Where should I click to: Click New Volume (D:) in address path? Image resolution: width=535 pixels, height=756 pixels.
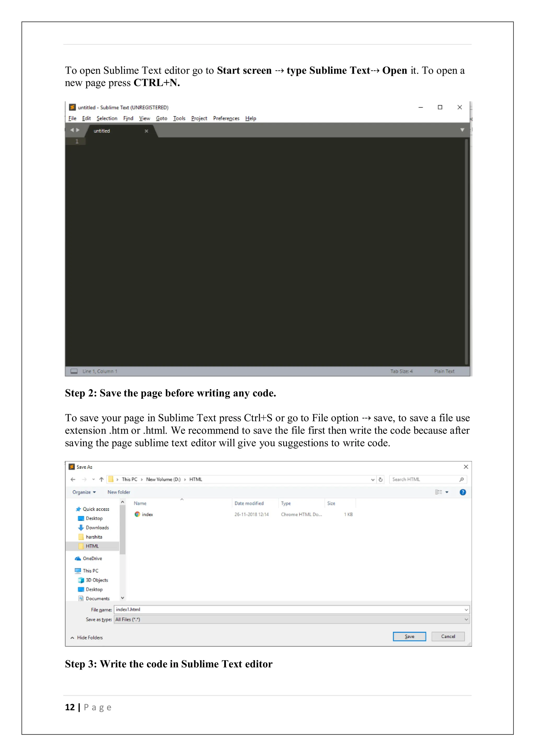pos(163,479)
